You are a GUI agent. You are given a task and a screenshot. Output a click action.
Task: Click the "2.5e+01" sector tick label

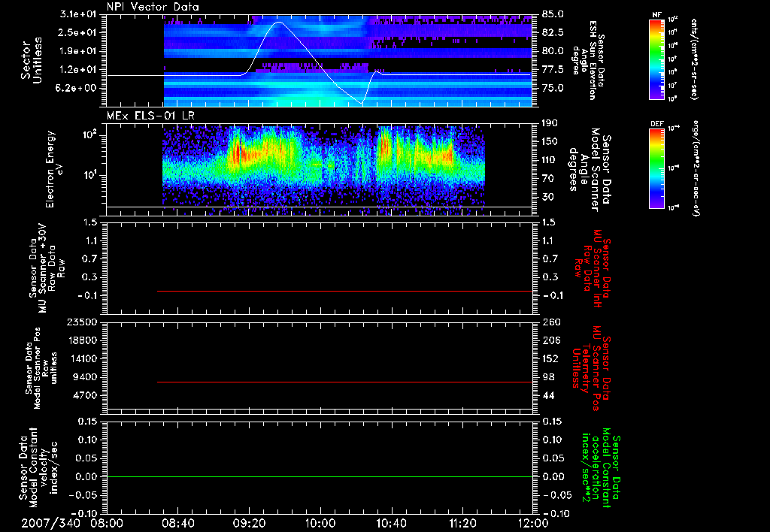pyautogui.click(x=78, y=32)
